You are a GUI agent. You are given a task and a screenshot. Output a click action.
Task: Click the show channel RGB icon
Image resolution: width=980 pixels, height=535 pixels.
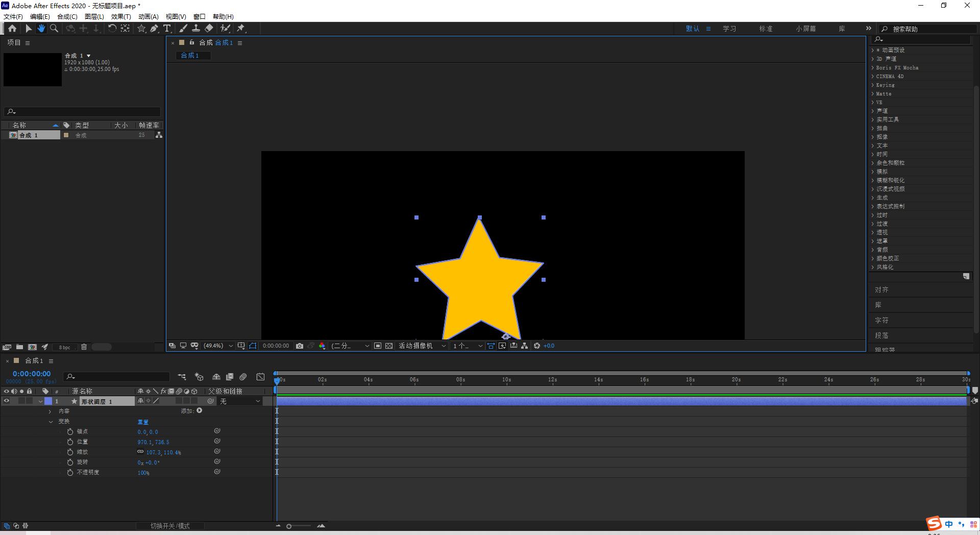coord(322,346)
